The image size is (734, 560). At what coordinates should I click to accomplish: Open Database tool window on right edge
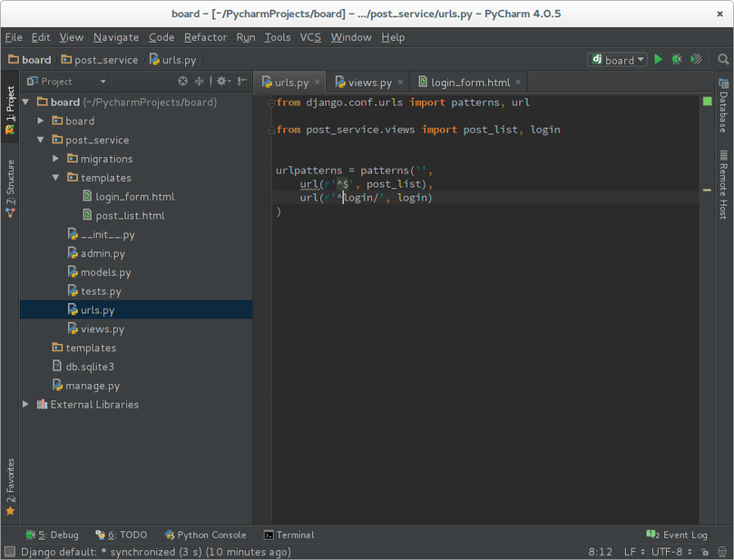724,106
